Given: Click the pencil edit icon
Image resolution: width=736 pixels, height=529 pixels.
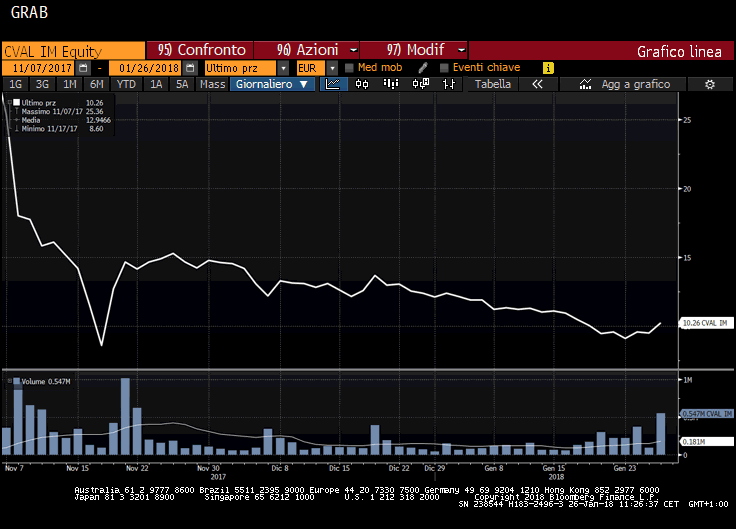Looking at the screenshot, I should click(x=423, y=68).
